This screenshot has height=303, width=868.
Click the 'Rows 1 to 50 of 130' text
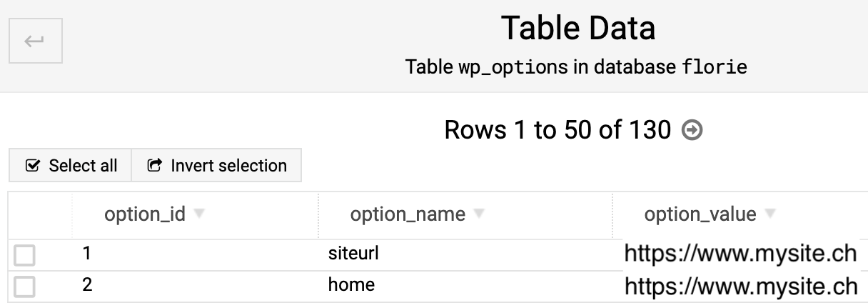coord(557,130)
